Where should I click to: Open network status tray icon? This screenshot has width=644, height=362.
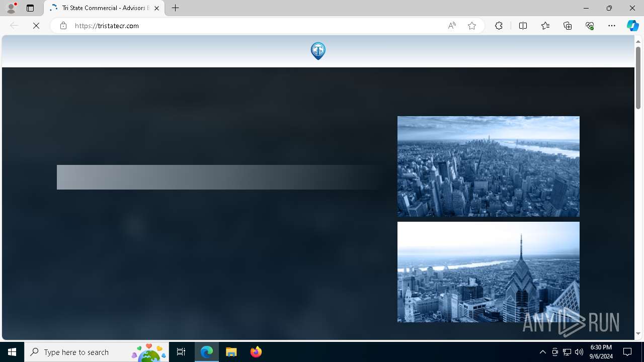[567, 352]
